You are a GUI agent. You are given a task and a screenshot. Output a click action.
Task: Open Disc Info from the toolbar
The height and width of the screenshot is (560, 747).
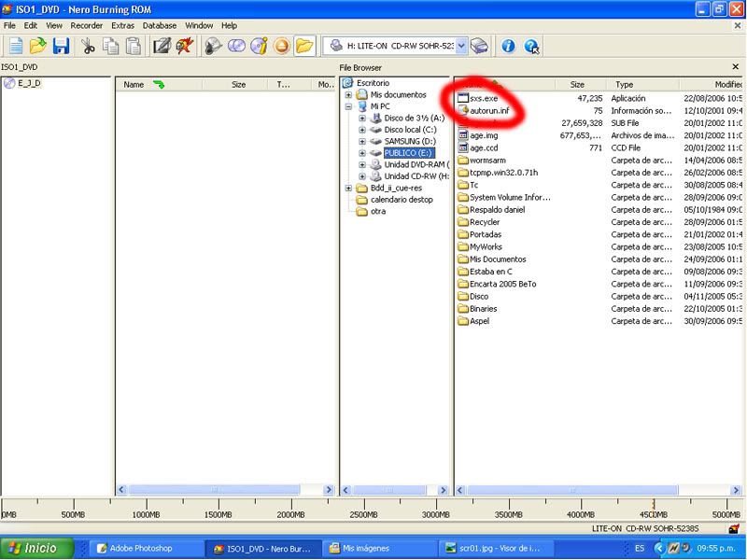click(x=260, y=46)
